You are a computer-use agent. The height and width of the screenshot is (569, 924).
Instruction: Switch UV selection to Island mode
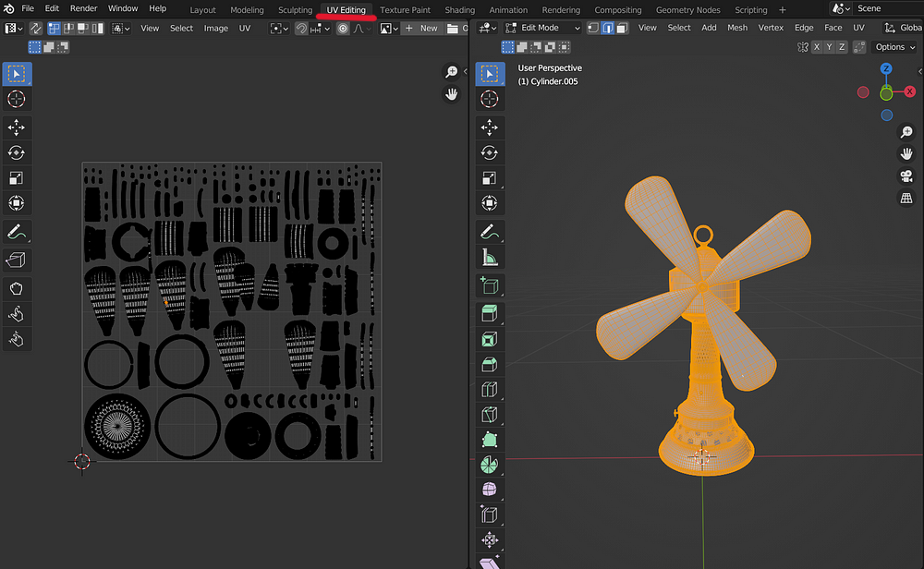tap(97, 29)
